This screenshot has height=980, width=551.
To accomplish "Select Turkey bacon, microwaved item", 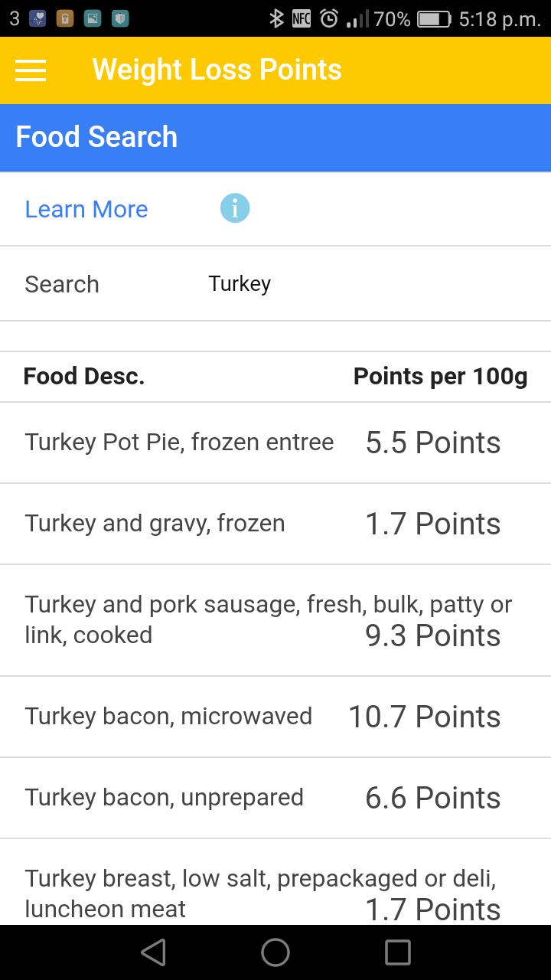I will (x=275, y=717).
